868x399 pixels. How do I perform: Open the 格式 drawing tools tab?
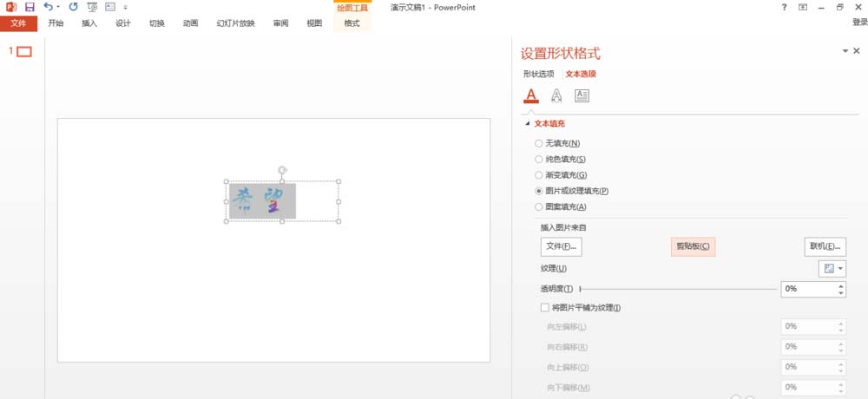352,23
